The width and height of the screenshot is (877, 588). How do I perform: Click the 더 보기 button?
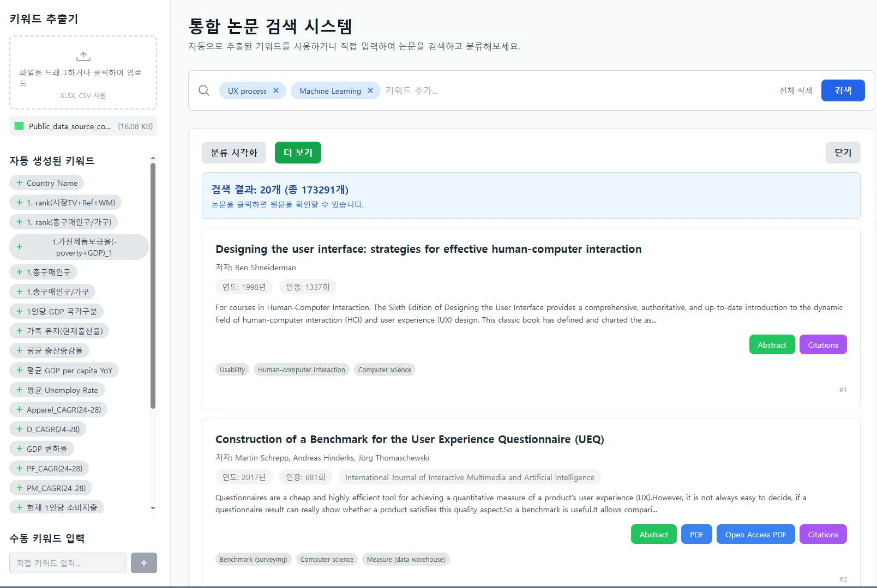[x=297, y=153]
